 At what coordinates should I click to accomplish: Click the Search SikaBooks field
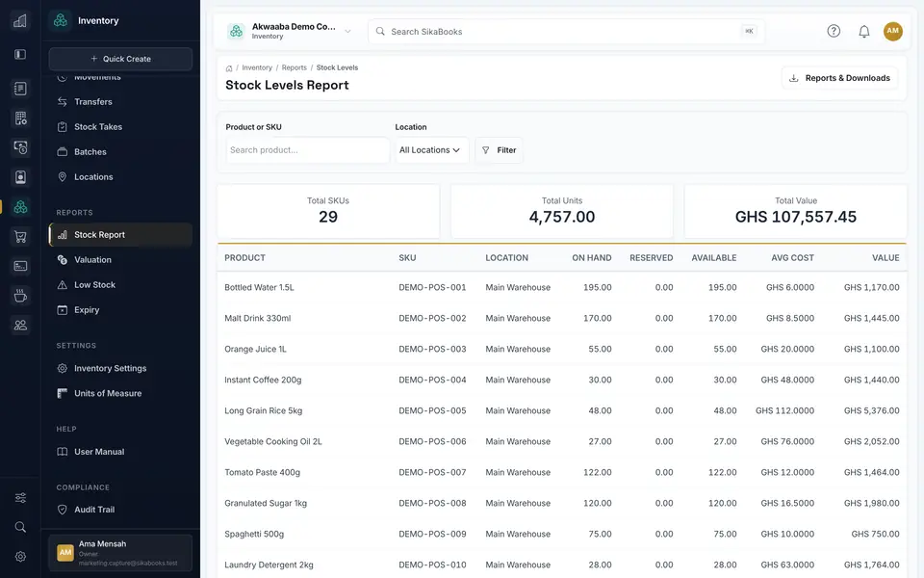click(x=566, y=31)
